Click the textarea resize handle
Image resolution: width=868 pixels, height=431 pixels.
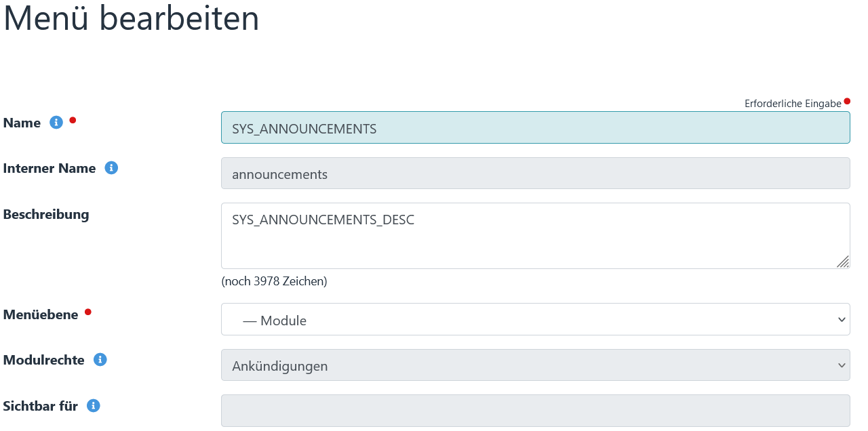coord(843,260)
